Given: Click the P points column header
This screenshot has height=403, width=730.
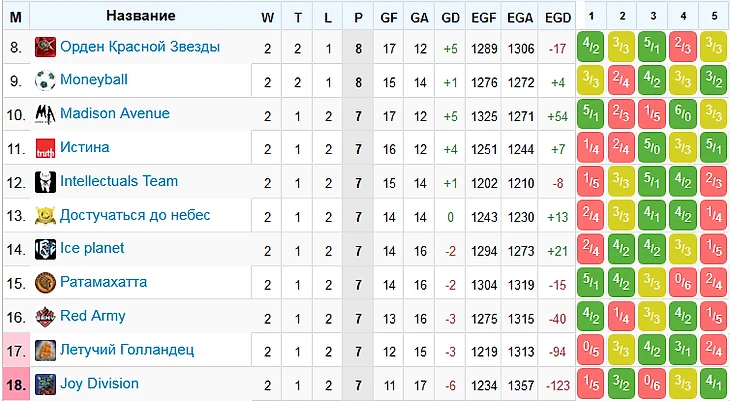Looking at the screenshot, I should click(358, 17).
